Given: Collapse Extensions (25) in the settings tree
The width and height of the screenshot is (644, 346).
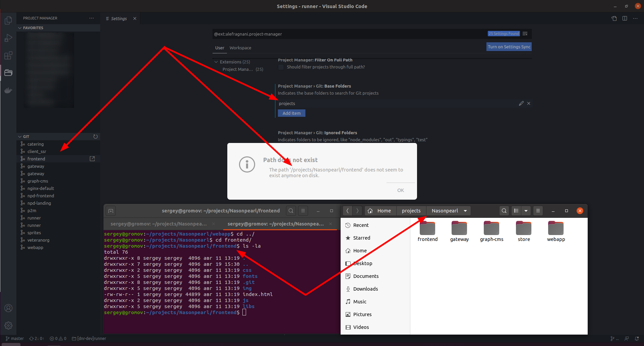Looking at the screenshot, I should point(216,62).
